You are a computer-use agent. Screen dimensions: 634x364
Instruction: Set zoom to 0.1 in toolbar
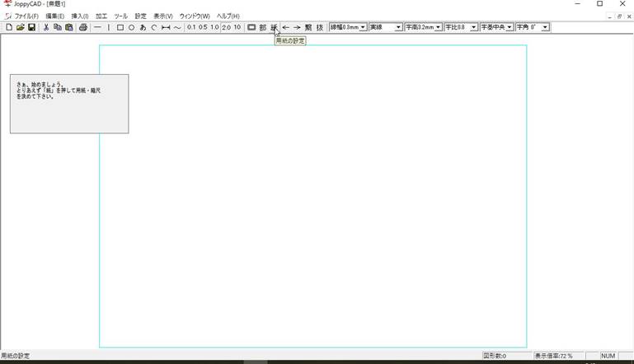tap(191, 27)
